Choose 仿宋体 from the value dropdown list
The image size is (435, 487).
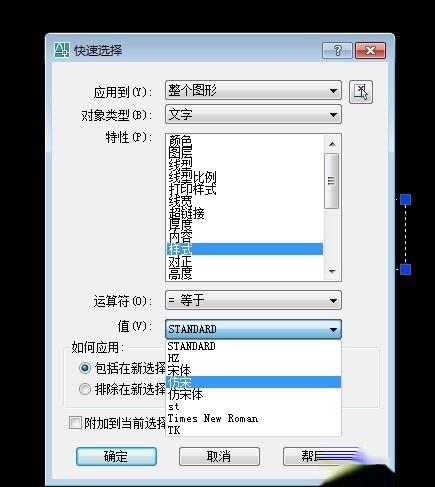coord(253,395)
